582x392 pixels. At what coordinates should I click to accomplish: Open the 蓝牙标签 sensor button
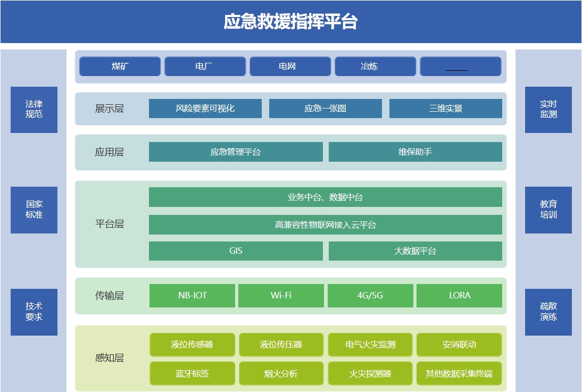192,373
